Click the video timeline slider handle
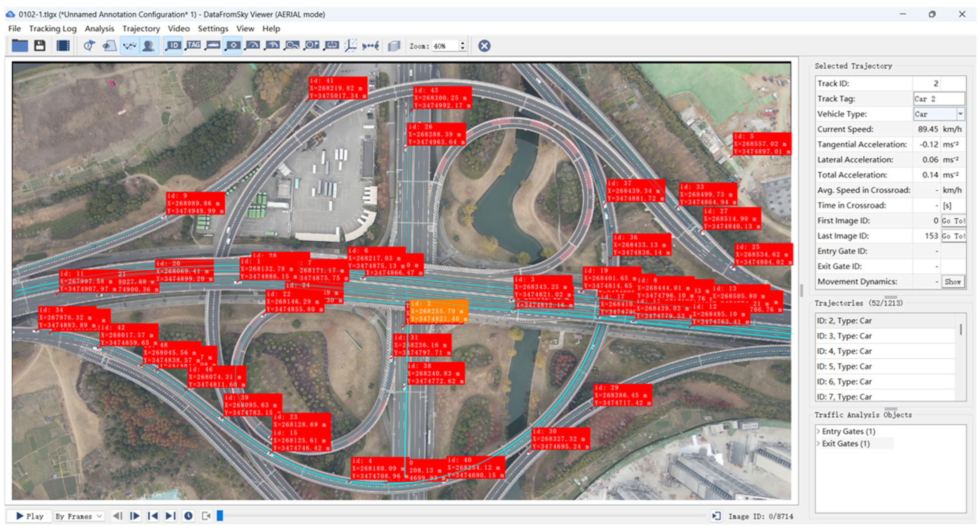Image resolution: width=980 pixels, height=530 pixels. [220, 516]
